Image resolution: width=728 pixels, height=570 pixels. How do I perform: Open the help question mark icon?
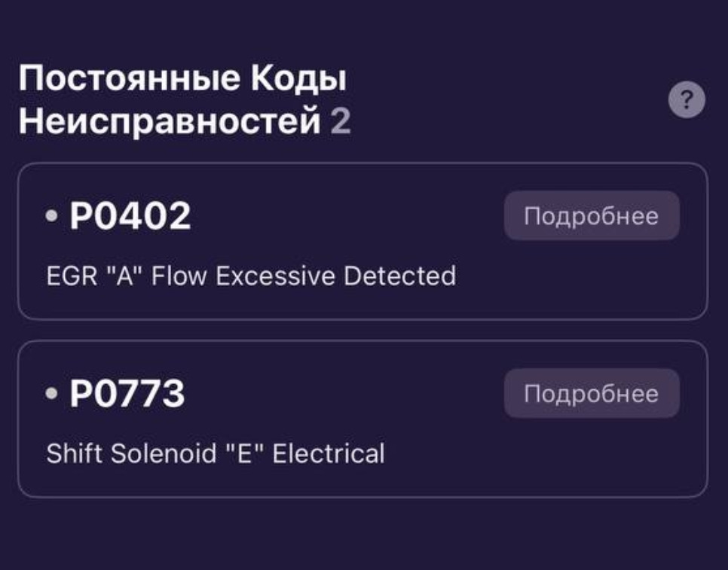[687, 100]
